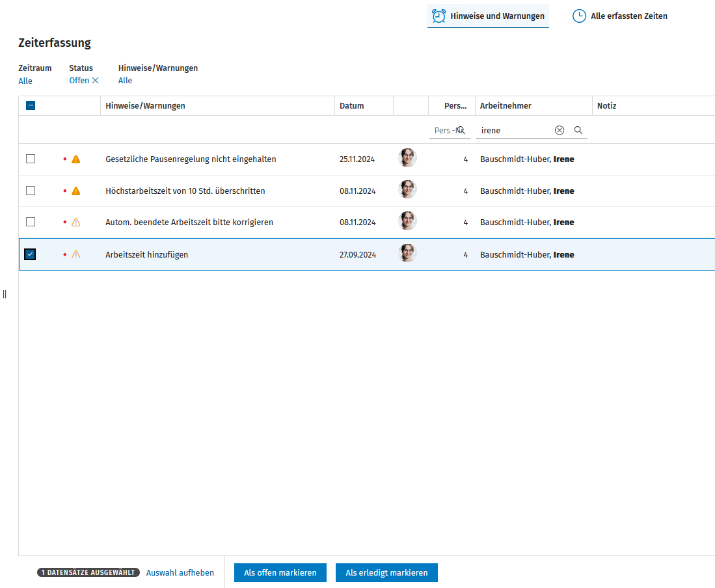Open the Hinweise/Warnungen filter set to Alle
Screen dimensions: 715x588
click(x=125, y=80)
